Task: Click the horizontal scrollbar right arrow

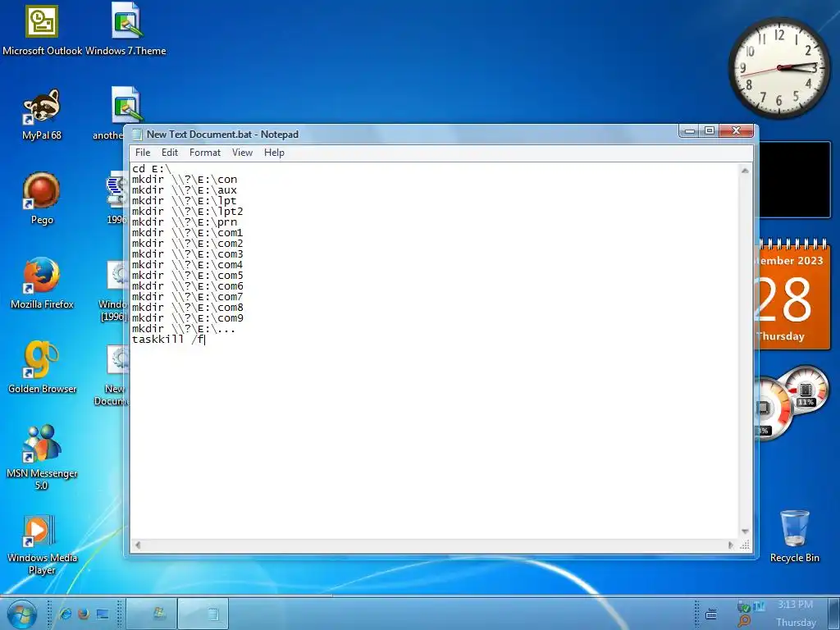Action: point(731,545)
